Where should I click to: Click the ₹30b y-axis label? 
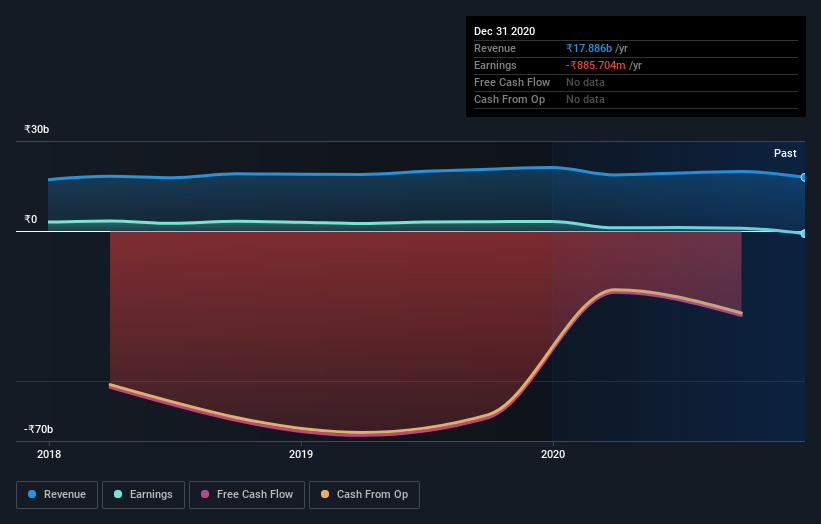tap(37, 129)
